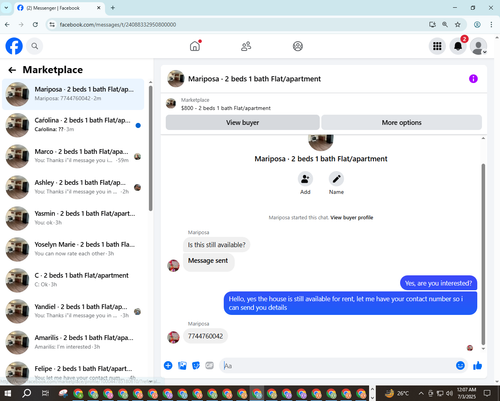Image resolution: width=500 pixels, height=401 pixels.
Task: Click the address bar URL
Action: pyautogui.click(x=118, y=24)
